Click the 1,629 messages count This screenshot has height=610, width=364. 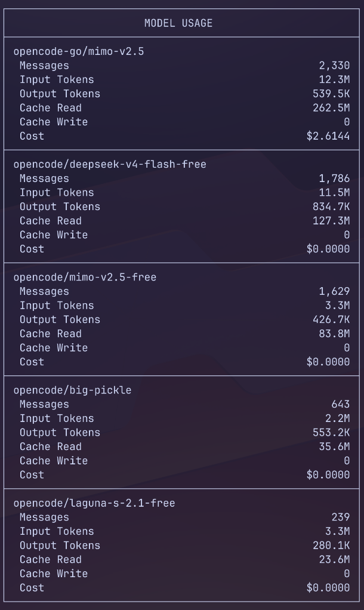click(334, 291)
